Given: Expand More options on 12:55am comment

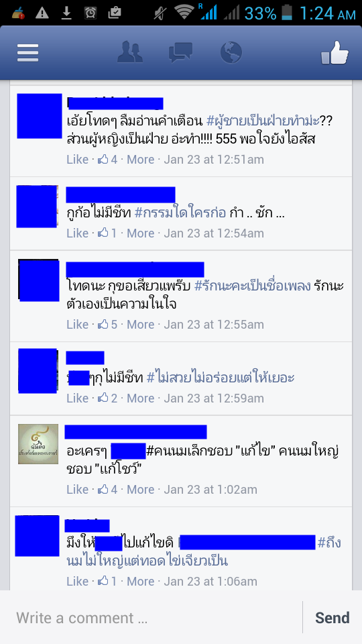Looking at the screenshot, I should pyautogui.click(x=141, y=325).
